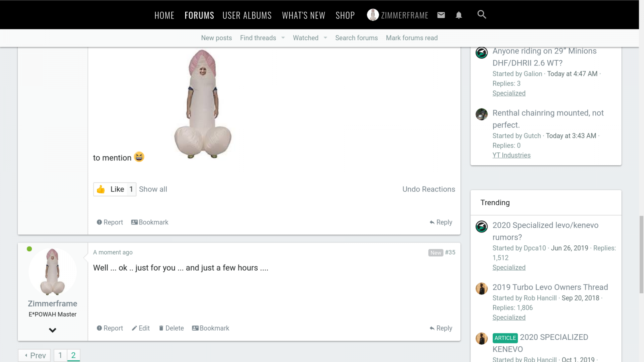Click ZIMMERFRAME account name in header
Viewport: 644px width, 362px height.
405,15
